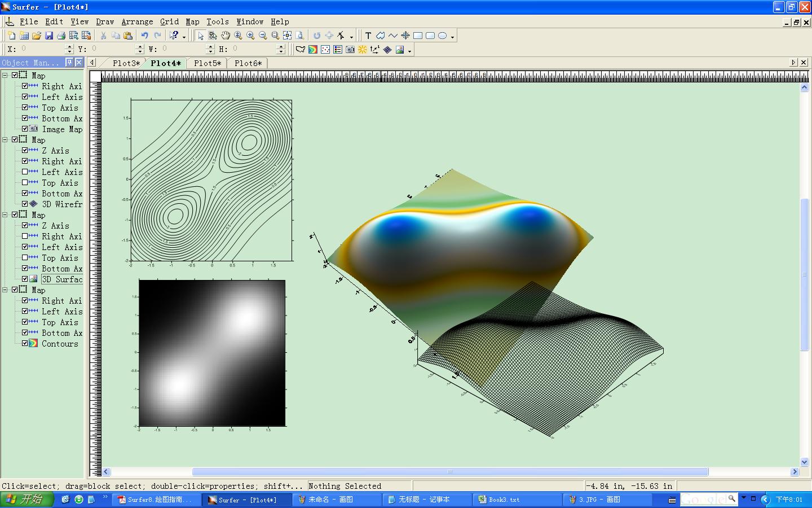Open the Grid menu
Image resolution: width=812 pixels, height=508 pixels.
[x=169, y=21]
